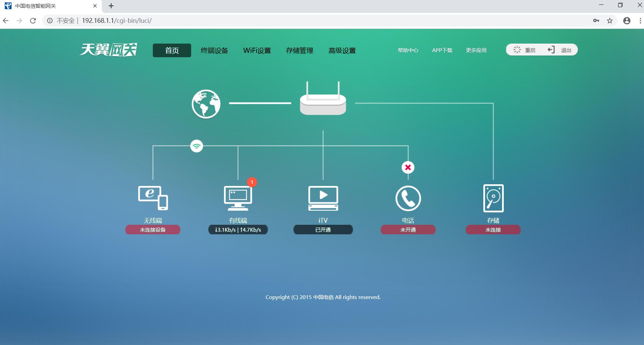644x345 pixels.
Task: Click the red X icon above 电话
Action: [x=408, y=167]
